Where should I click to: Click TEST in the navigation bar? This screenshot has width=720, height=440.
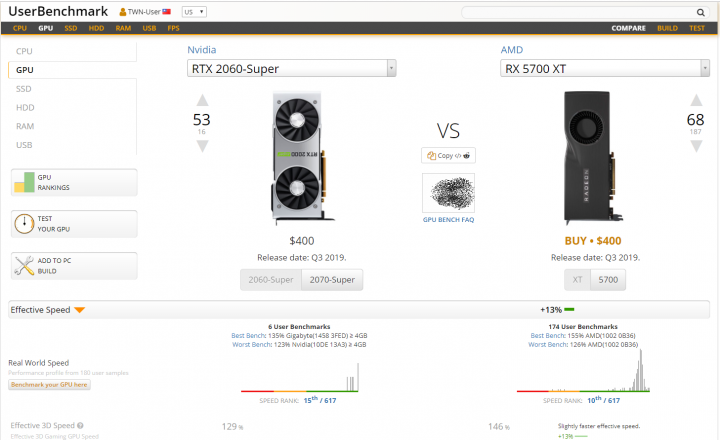point(697,28)
